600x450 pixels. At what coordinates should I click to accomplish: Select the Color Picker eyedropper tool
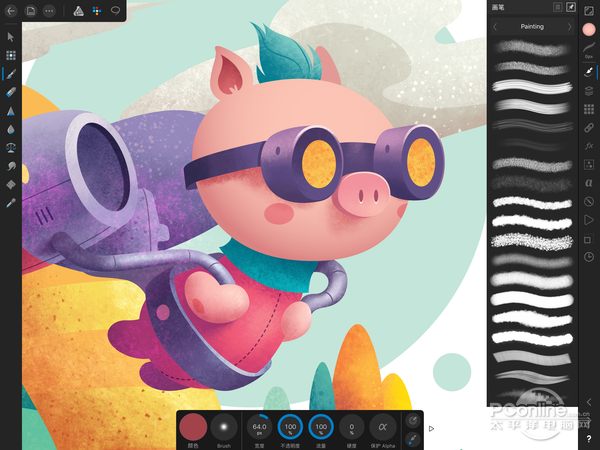tap(11, 203)
